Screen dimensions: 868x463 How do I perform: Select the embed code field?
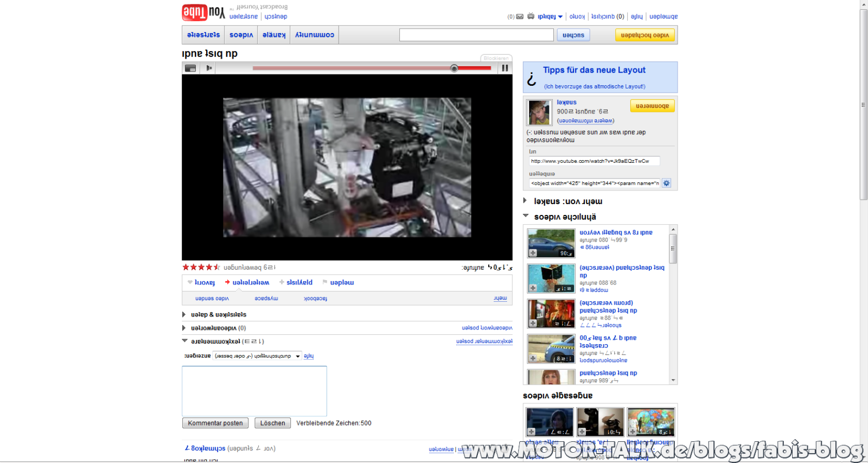coord(595,183)
